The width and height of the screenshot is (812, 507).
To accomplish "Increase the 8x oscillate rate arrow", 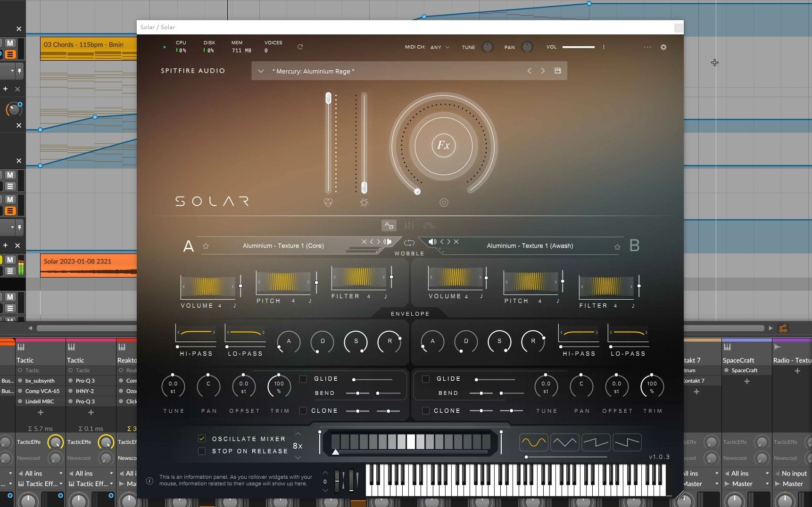I will [x=298, y=434].
